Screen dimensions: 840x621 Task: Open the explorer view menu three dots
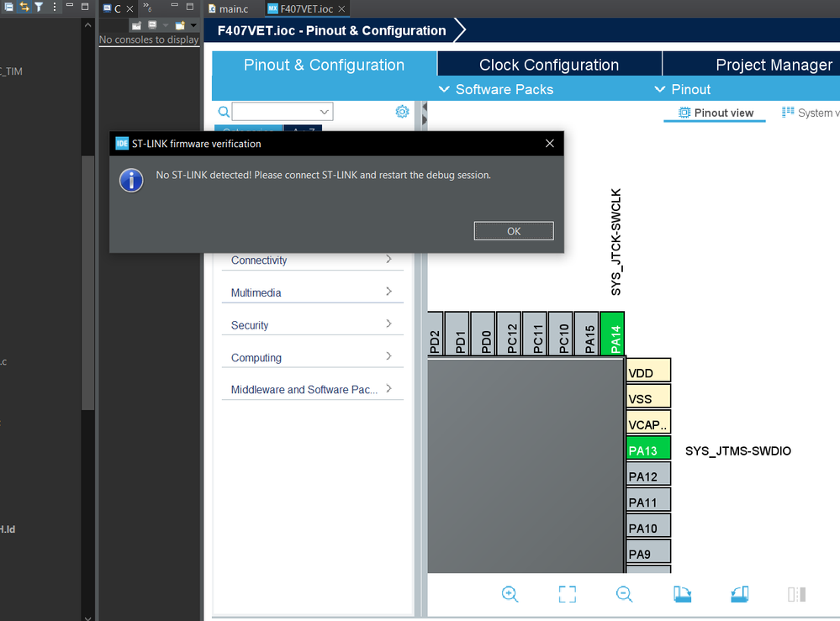[x=54, y=7]
